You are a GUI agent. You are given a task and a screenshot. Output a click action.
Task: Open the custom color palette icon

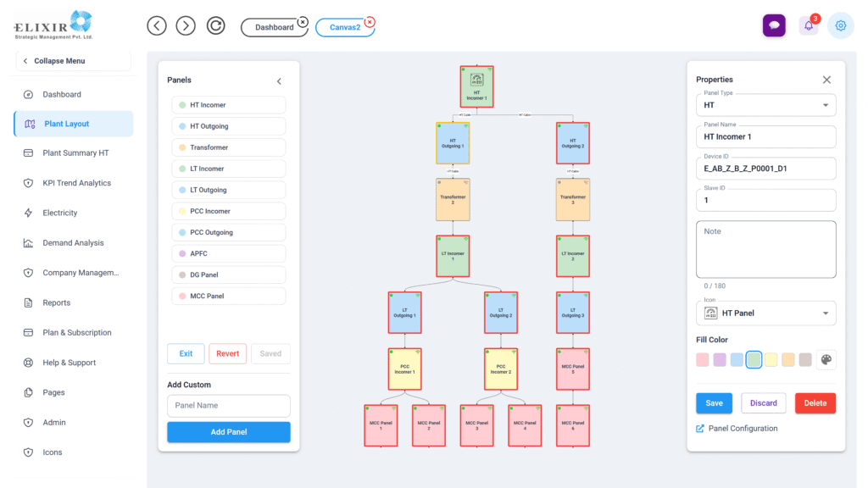[826, 360]
